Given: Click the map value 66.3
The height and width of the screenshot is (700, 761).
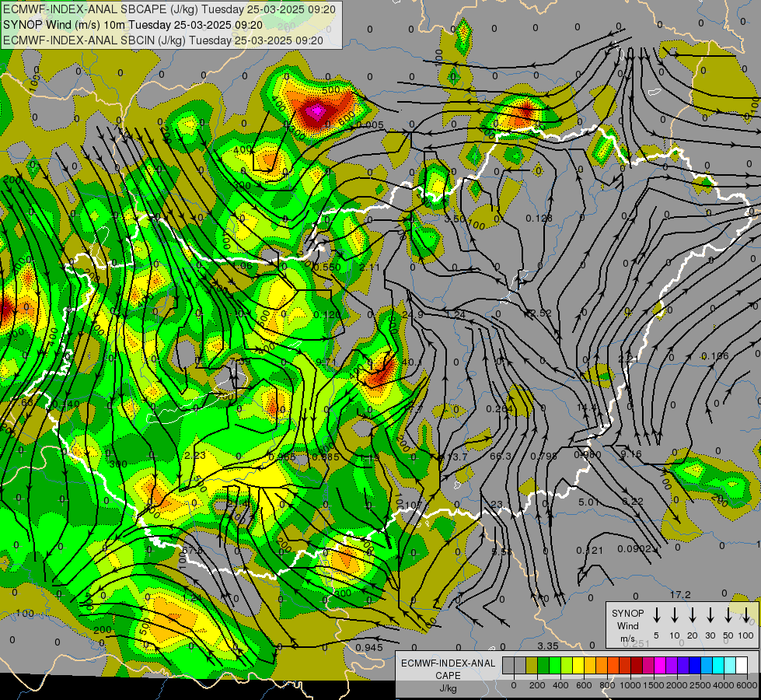Looking at the screenshot, I should pos(501,456).
